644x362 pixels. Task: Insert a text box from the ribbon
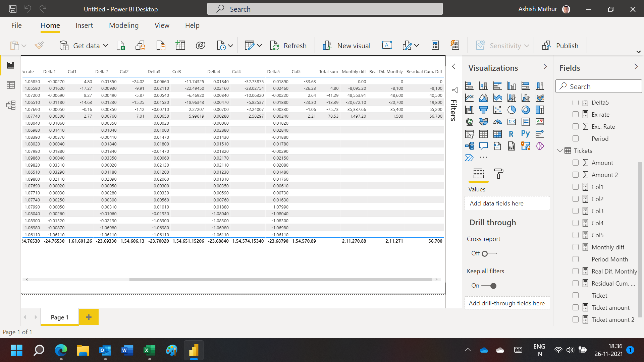point(387,46)
